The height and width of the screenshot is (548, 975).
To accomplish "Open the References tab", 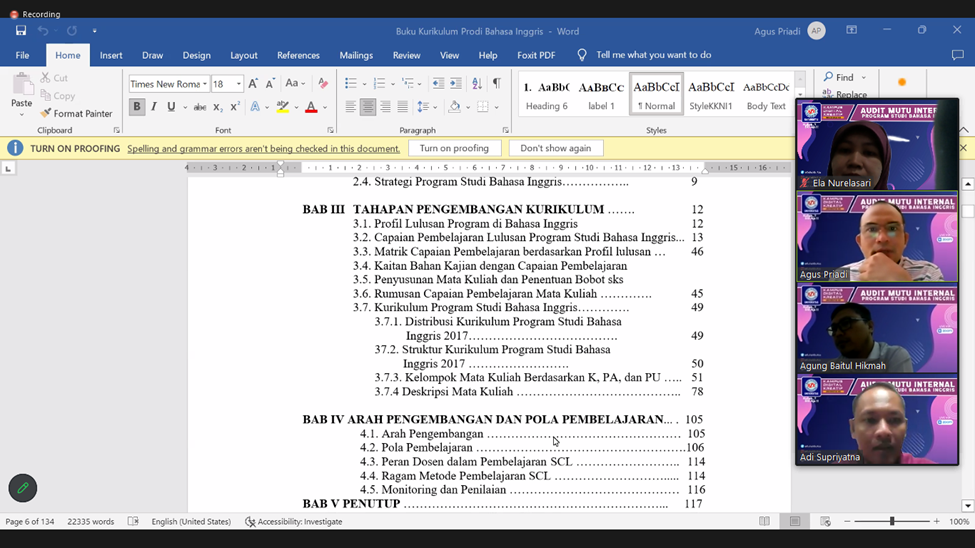I will pyautogui.click(x=298, y=55).
